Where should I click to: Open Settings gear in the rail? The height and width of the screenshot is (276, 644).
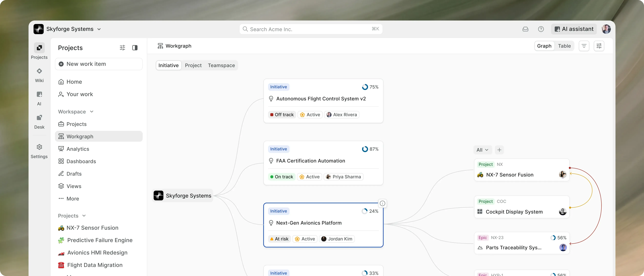point(39,147)
